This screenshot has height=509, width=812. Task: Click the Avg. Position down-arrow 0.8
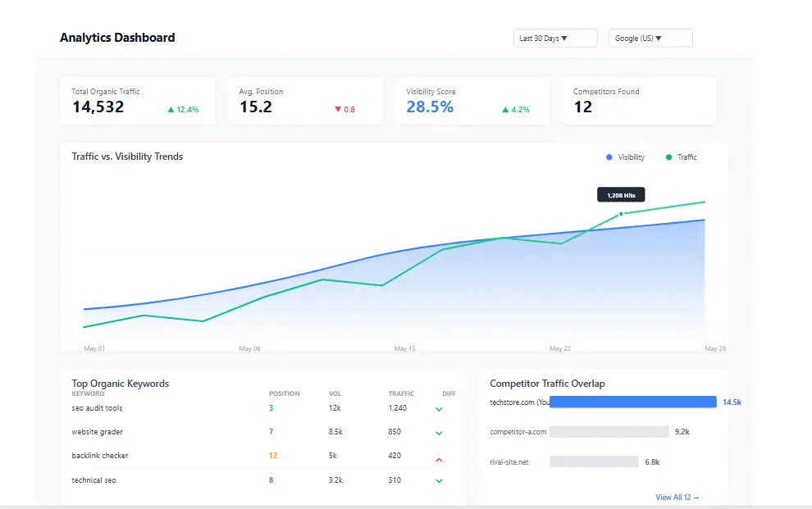tap(344, 110)
